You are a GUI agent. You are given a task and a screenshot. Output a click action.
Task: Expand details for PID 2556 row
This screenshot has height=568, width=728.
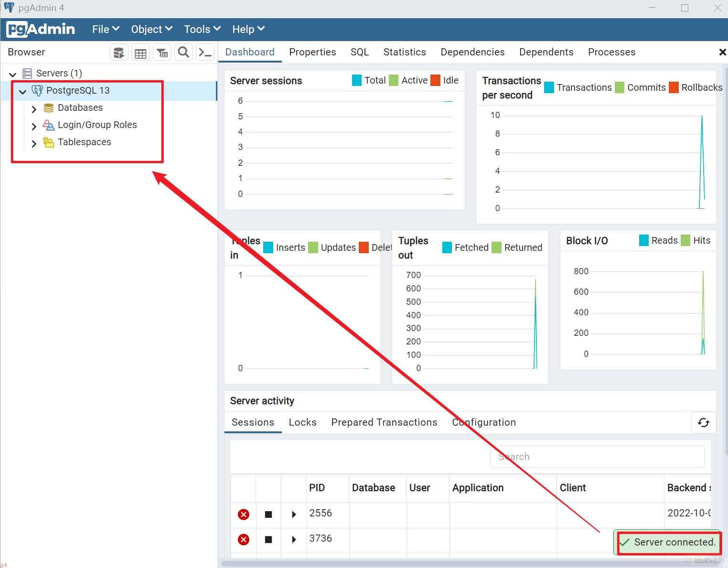tap(294, 514)
